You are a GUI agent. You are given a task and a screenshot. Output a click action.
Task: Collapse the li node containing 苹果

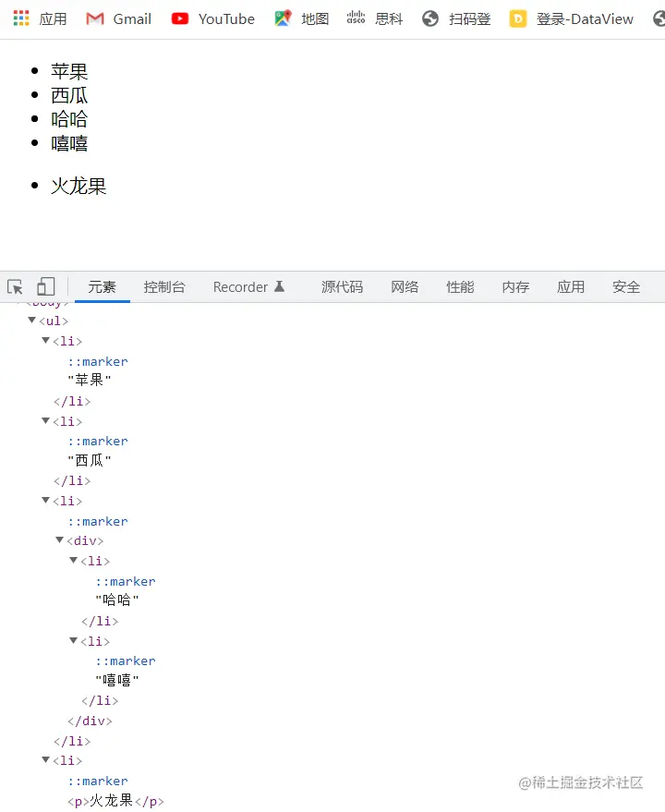45,340
